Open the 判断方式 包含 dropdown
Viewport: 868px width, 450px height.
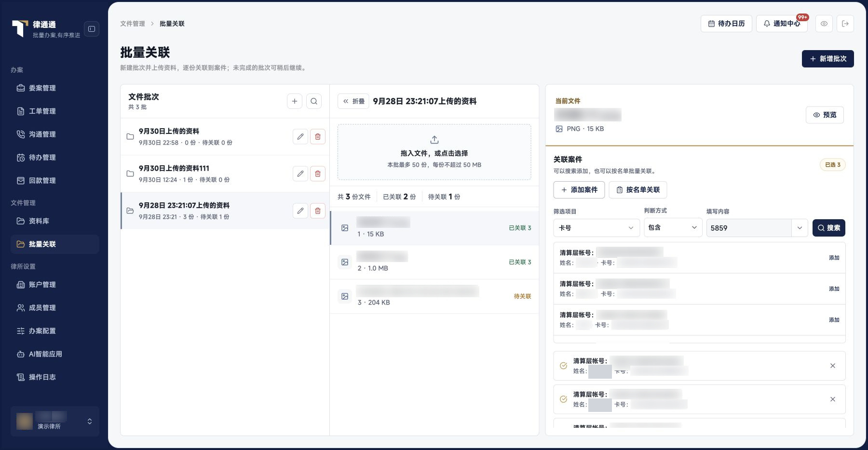coord(673,227)
